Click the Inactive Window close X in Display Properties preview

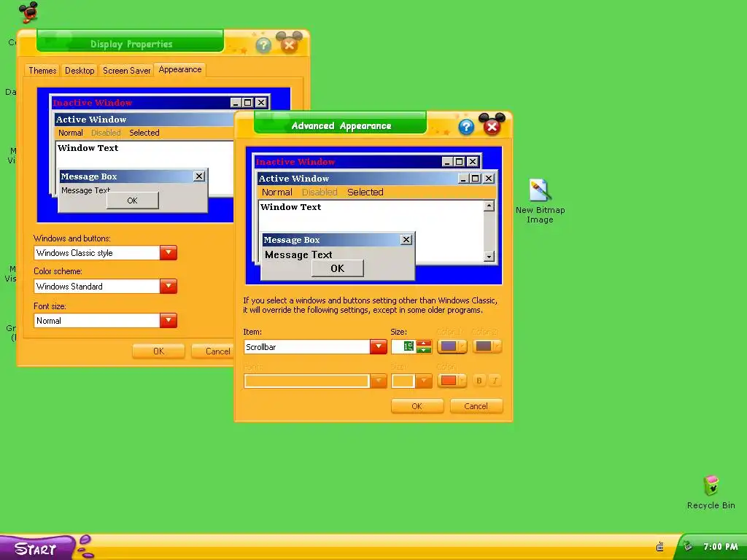[261, 102]
